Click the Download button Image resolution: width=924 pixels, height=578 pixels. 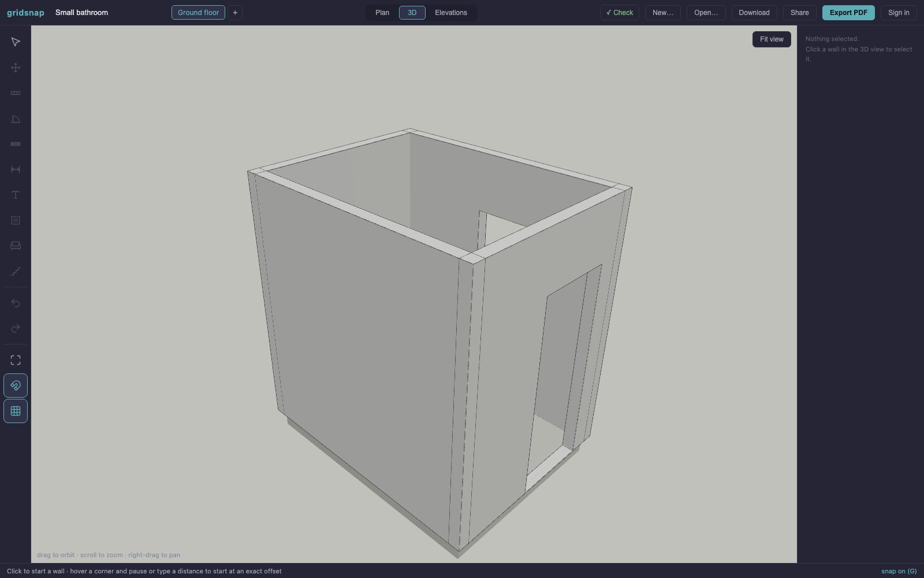(x=754, y=13)
